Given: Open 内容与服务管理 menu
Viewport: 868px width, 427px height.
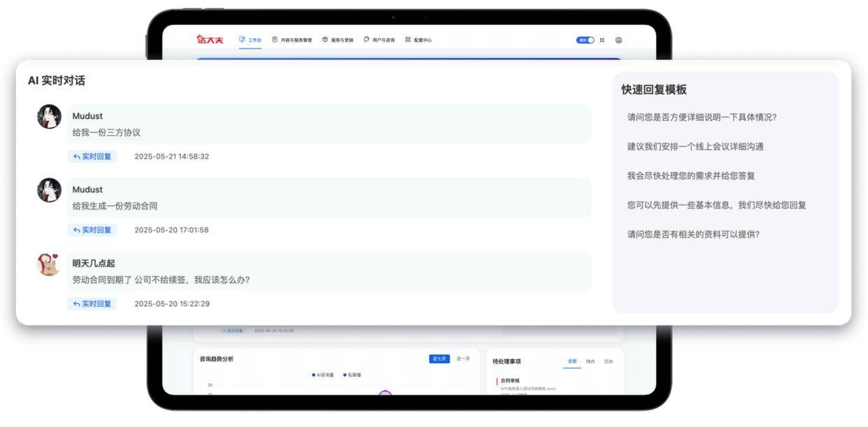Looking at the screenshot, I should click(x=292, y=40).
